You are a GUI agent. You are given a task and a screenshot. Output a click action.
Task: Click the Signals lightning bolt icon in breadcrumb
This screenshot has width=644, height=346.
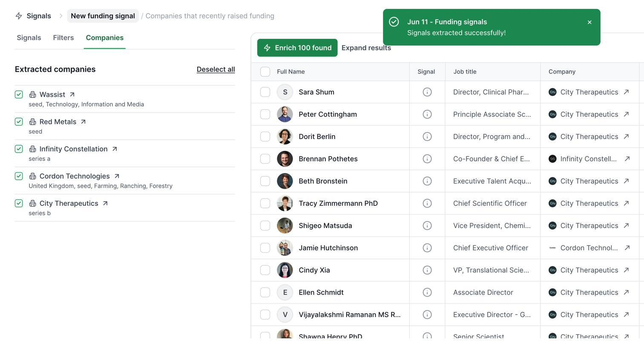tap(19, 16)
